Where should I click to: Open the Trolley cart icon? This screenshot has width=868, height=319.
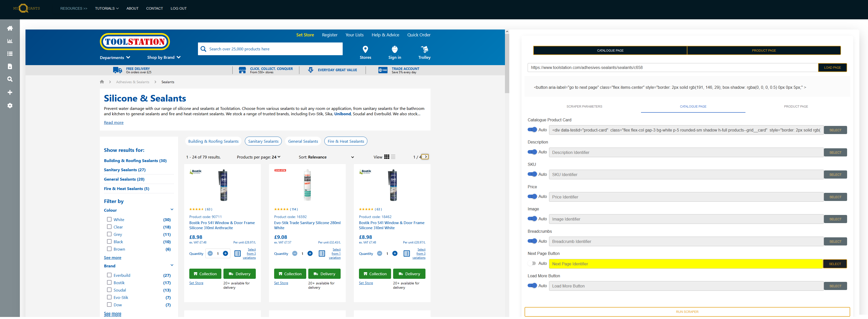(x=424, y=49)
